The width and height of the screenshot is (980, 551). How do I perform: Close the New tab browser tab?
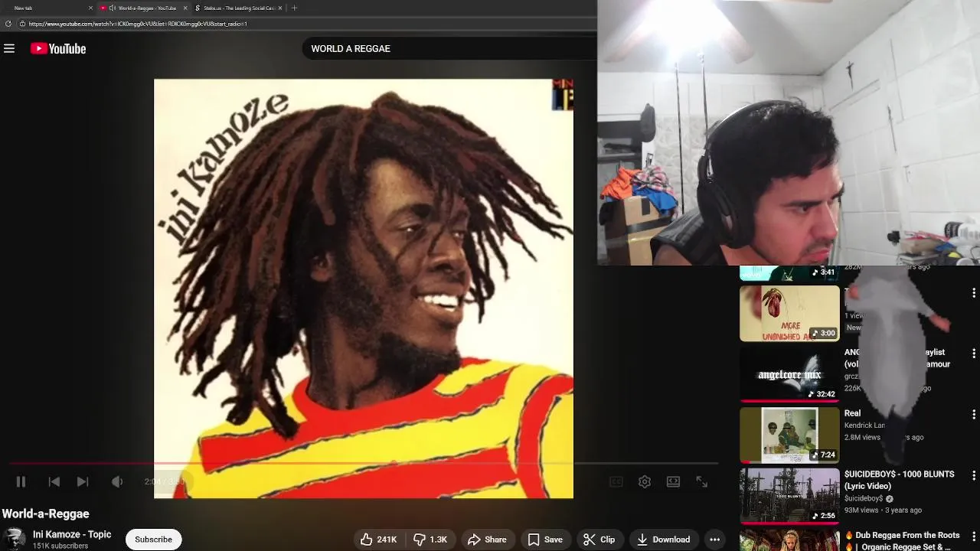point(90,8)
